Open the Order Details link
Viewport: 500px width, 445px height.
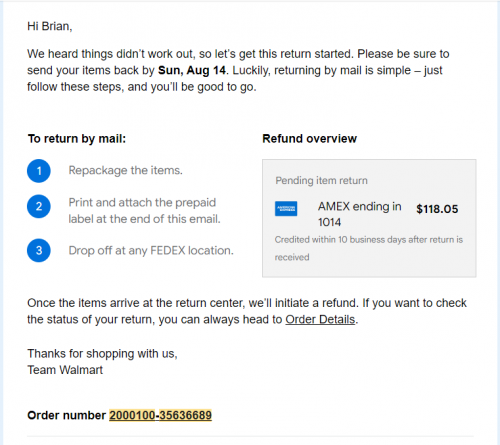(320, 319)
